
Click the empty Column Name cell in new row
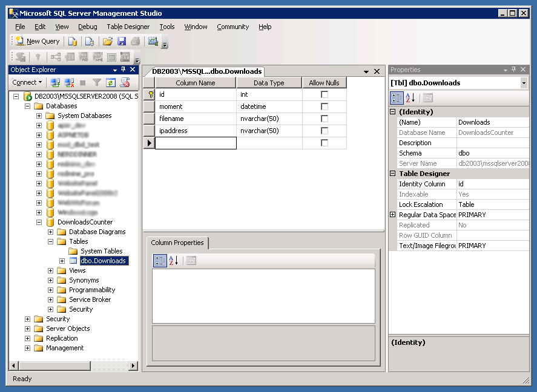pos(196,143)
